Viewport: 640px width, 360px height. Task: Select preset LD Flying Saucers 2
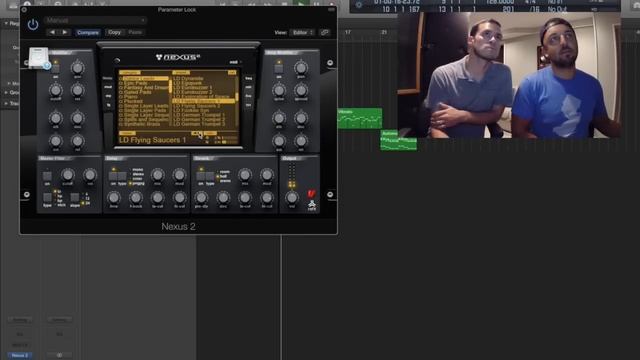point(203,106)
